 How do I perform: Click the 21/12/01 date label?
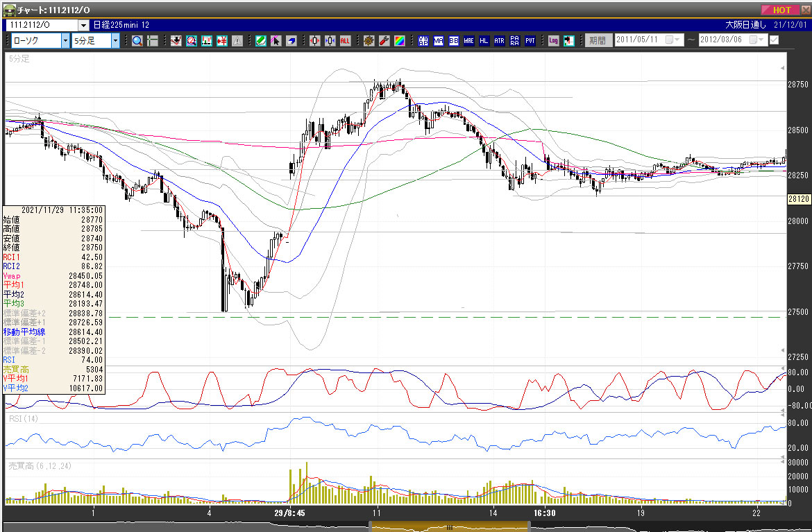pyautogui.click(x=790, y=25)
